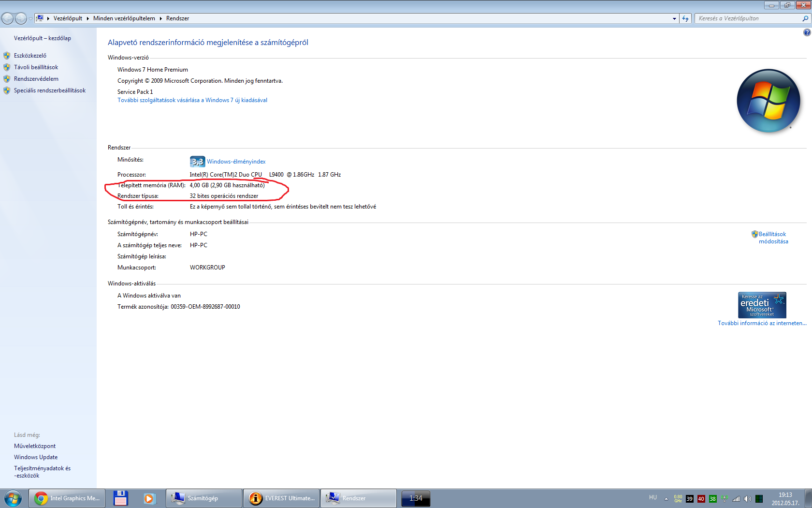The height and width of the screenshot is (508, 812).
Task: Click the green CPU meter tray icon
Action: point(759,499)
